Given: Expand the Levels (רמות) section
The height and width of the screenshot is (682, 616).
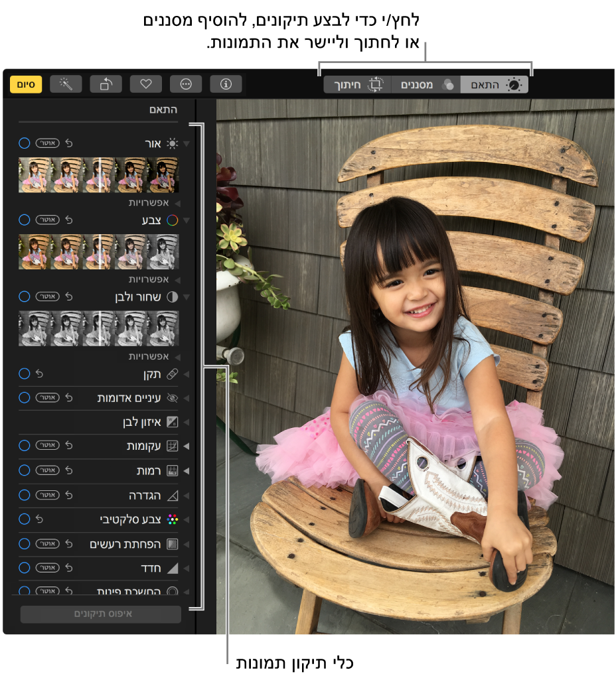Looking at the screenshot, I should [187, 471].
